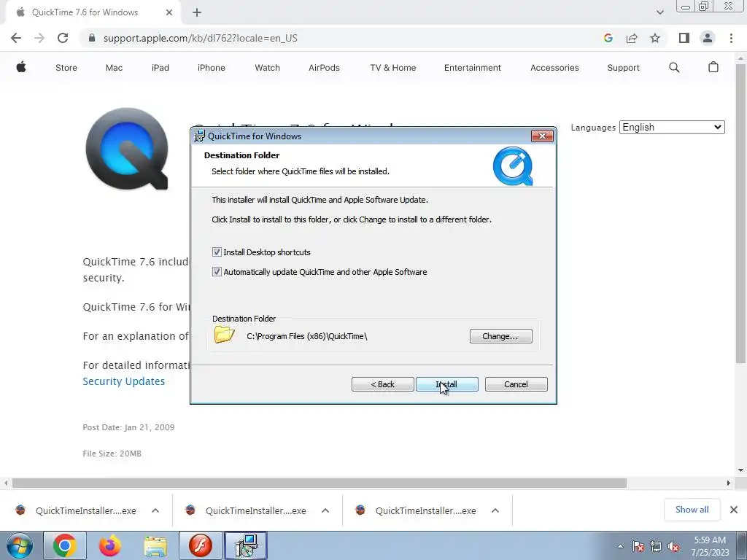Screen dimensions: 747x560
Task: Open the iPhone menu
Action: point(211,68)
